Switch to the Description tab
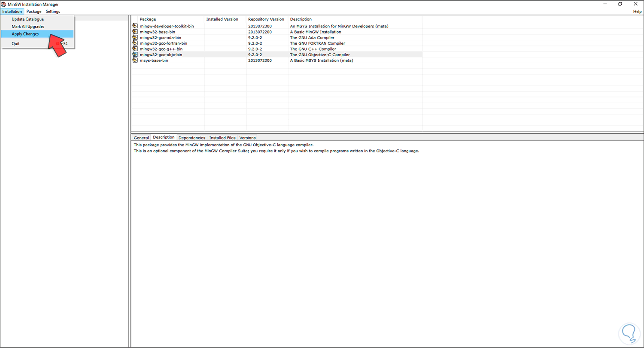The image size is (644, 348). click(164, 137)
